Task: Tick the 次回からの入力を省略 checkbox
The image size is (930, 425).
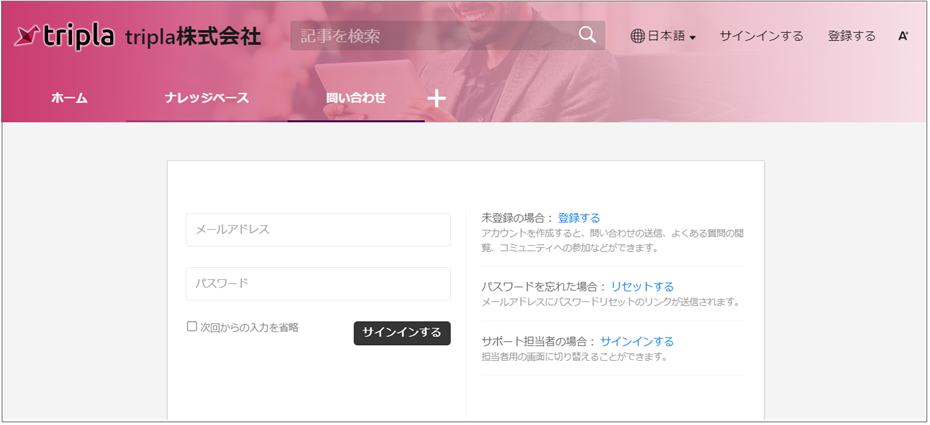Action: [x=192, y=326]
